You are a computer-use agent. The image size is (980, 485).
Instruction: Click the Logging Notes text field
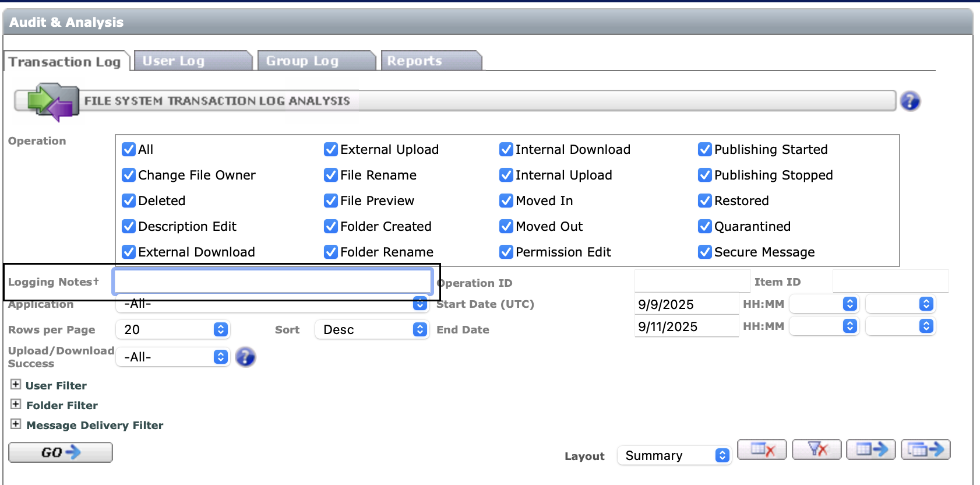tap(273, 282)
